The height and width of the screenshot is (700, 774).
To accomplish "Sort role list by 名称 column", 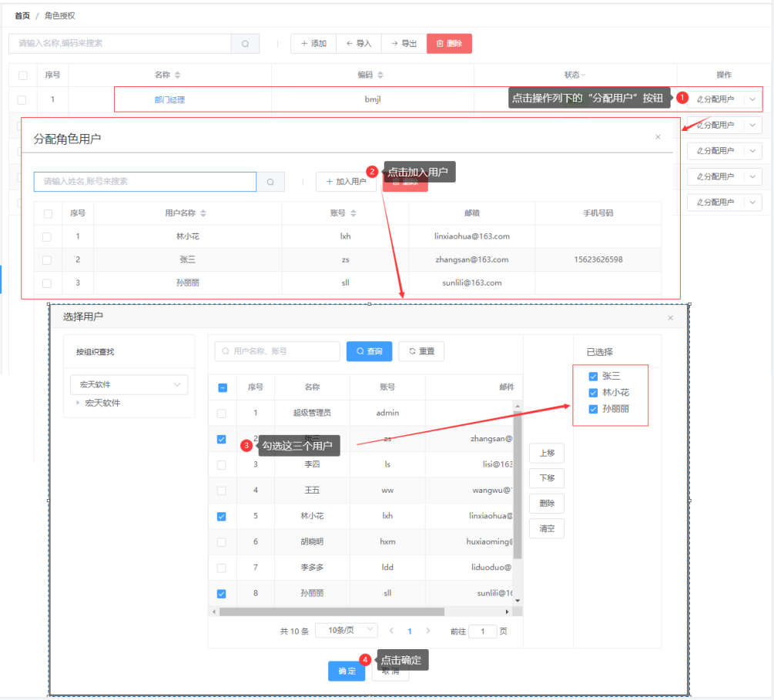I will coord(177,75).
